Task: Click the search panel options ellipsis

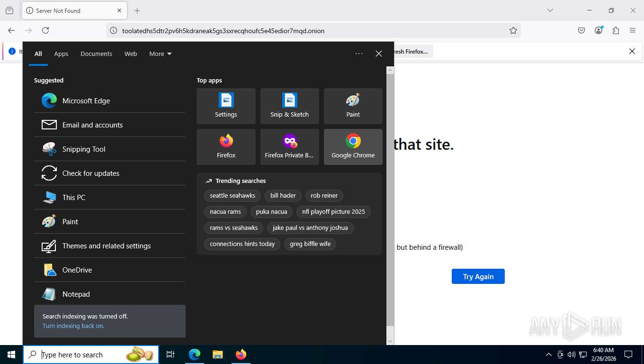Action: tap(359, 54)
